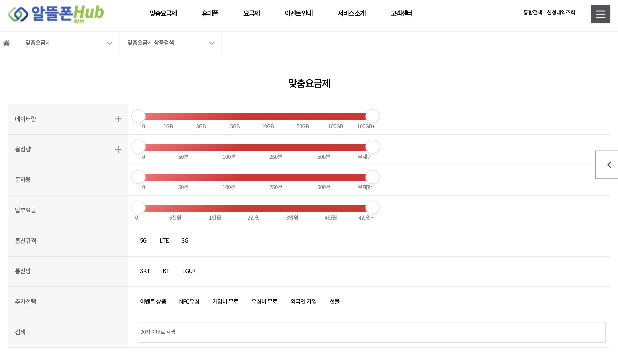This screenshot has height=364, width=618.
Task: Click the home icon in breadcrumb
Action: click(7, 43)
